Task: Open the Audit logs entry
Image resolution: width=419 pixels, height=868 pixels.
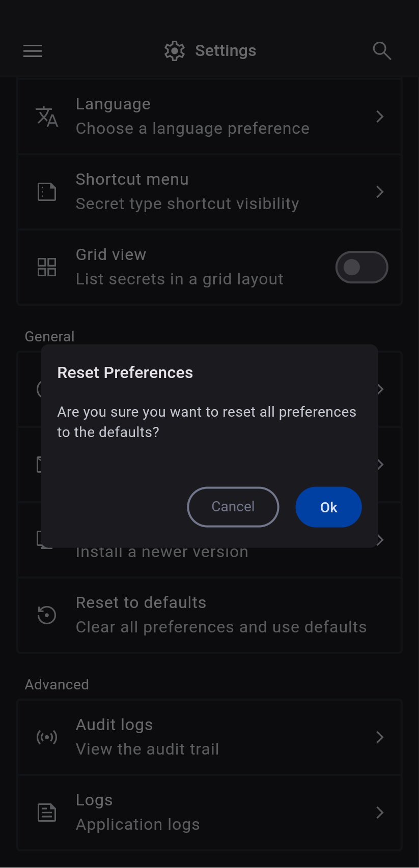Action: pyautogui.click(x=204, y=737)
